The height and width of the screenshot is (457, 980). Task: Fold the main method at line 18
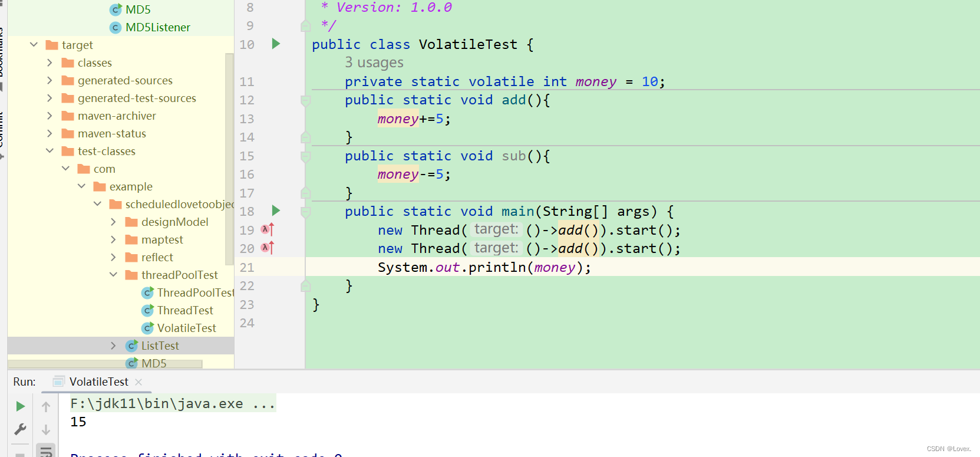[x=305, y=212]
